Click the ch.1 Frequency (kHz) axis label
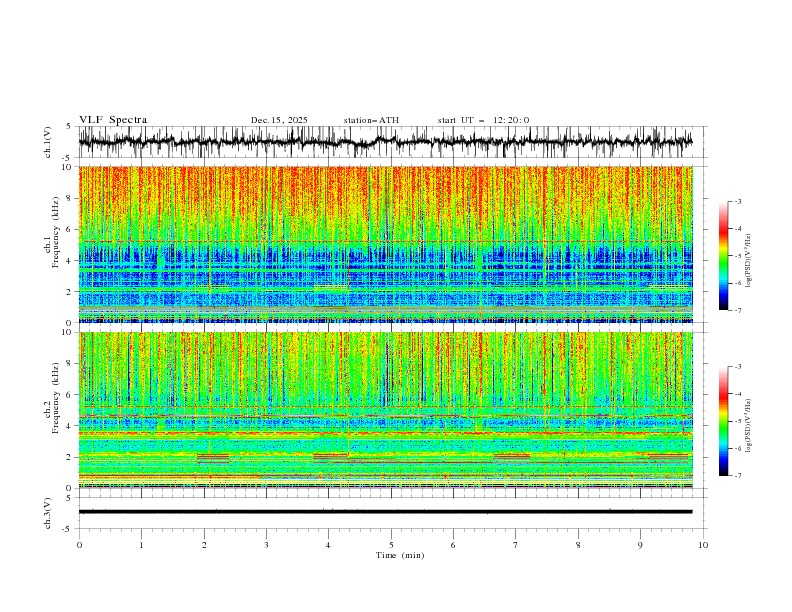 pyautogui.click(x=52, y=232)
